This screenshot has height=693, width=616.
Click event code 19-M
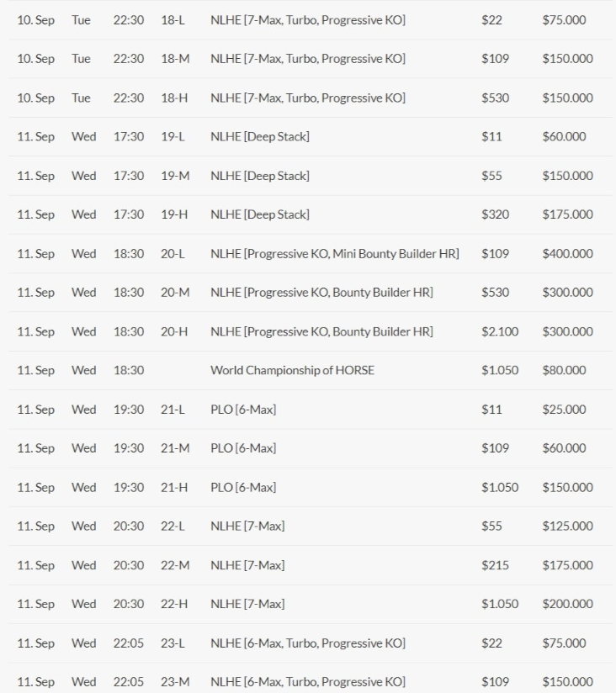(175, 176)
